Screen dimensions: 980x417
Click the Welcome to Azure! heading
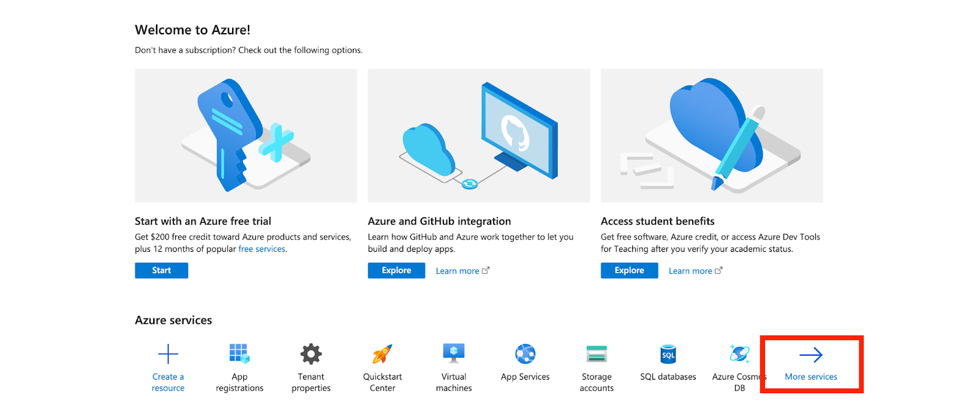[192, 30]
